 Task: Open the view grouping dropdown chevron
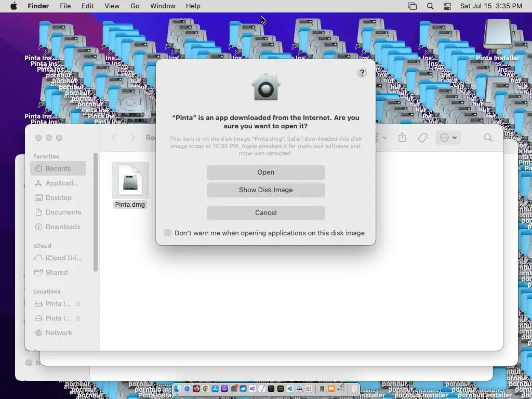pos(384,137)
